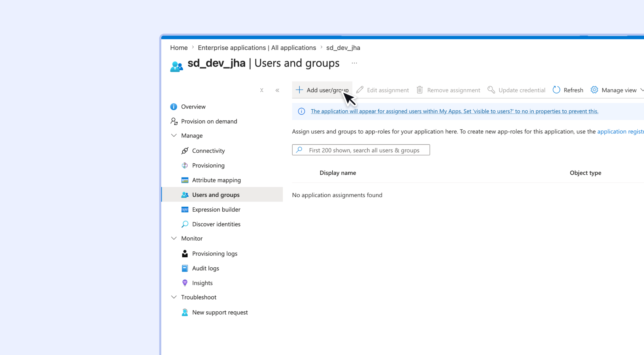
Task: Go to Enterprise applications breadcrumb
Action: tap(257, 48)
